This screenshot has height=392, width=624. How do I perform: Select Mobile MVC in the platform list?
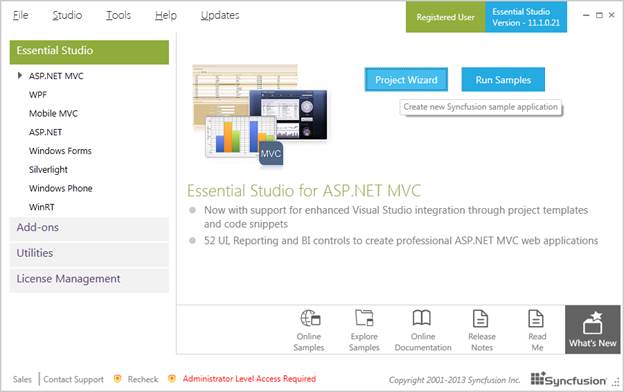click(x=53, y=113)
